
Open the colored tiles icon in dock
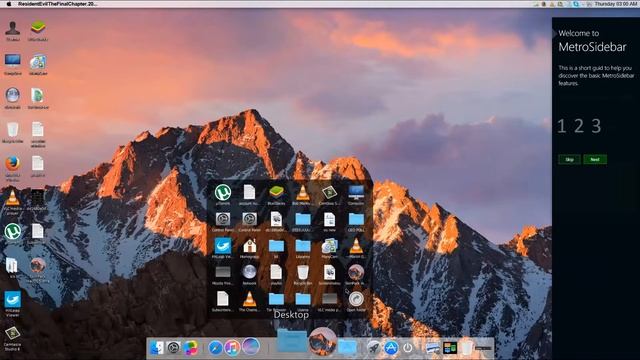[x=450, y=348]
